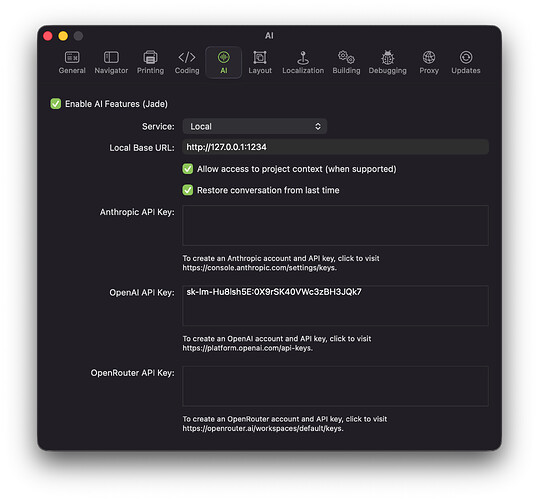Go to Localization preferences
Image resolution: width=539 pixels, height=500 pixels.
point(303,62)
